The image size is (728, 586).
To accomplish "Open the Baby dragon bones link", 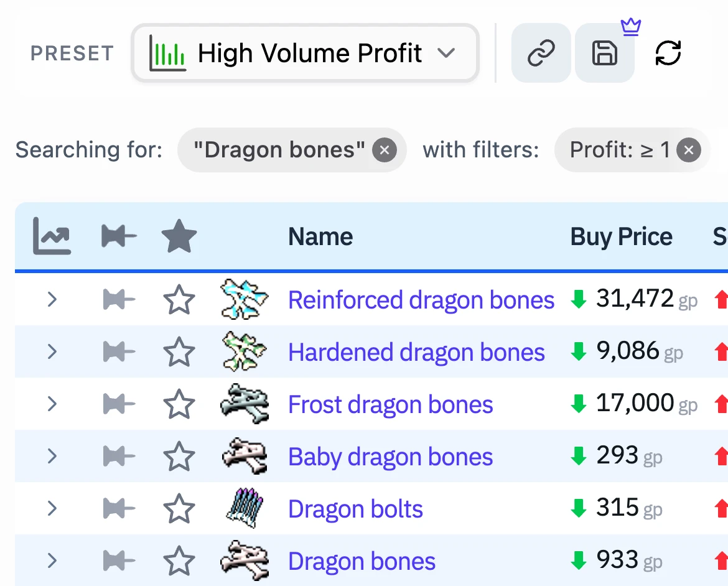I will pyautogui.click(x=391, y=457).
